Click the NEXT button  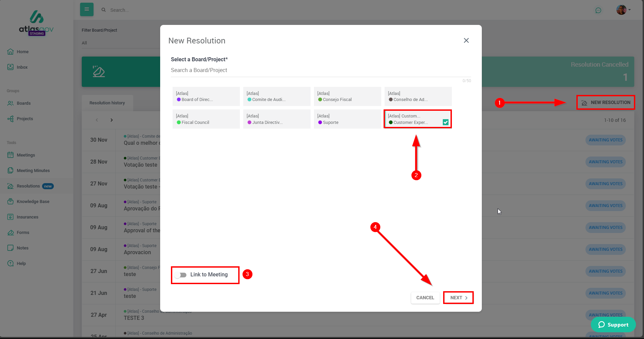(458, 298)
